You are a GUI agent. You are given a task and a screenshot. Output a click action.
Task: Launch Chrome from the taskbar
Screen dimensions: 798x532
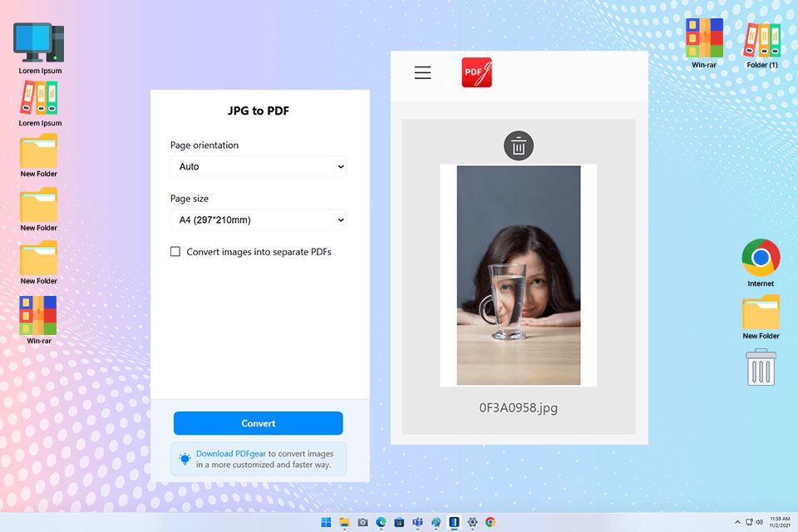[x=490, y=522]
